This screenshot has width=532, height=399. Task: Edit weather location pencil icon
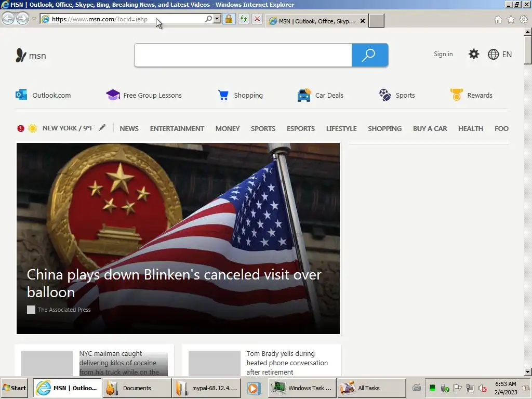pos(102,128)
